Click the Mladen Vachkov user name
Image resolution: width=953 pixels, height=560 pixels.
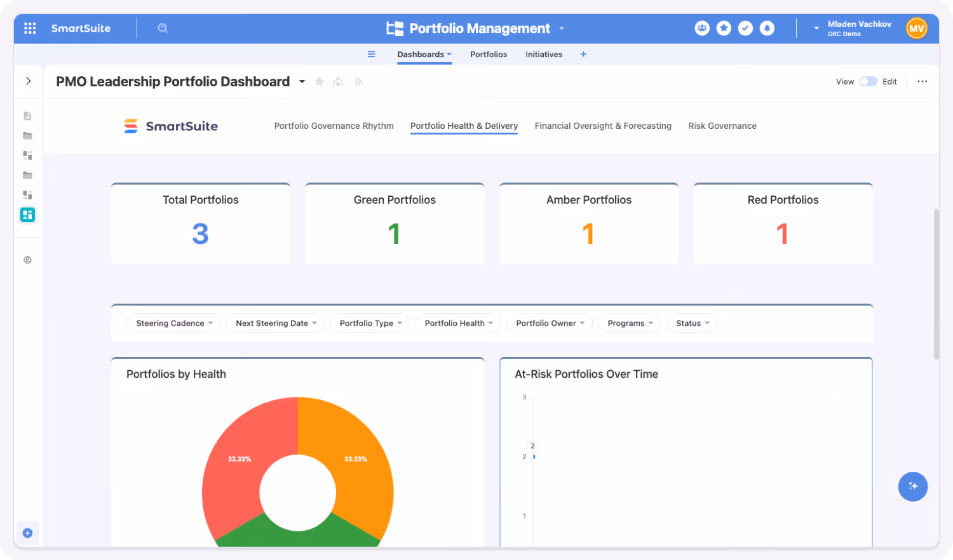coord(859,24)
